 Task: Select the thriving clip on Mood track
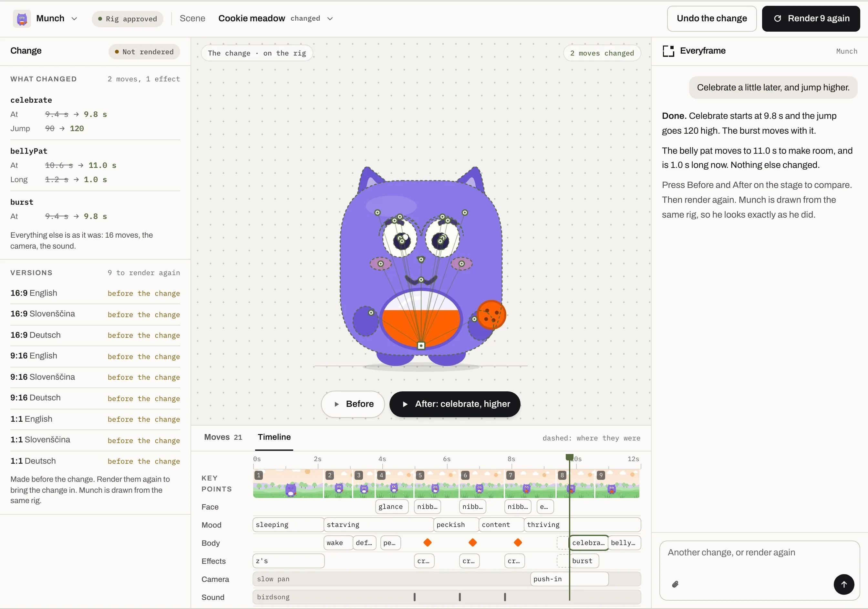click(582, 525)
